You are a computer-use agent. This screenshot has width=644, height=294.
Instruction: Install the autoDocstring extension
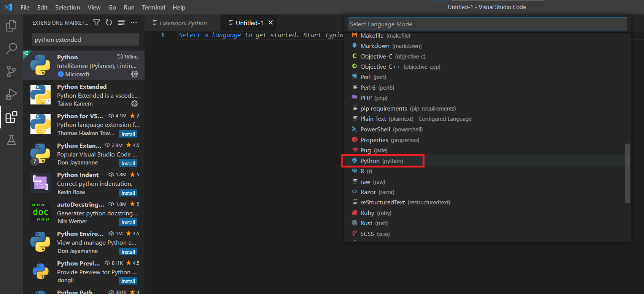click(x=128, y=222)
